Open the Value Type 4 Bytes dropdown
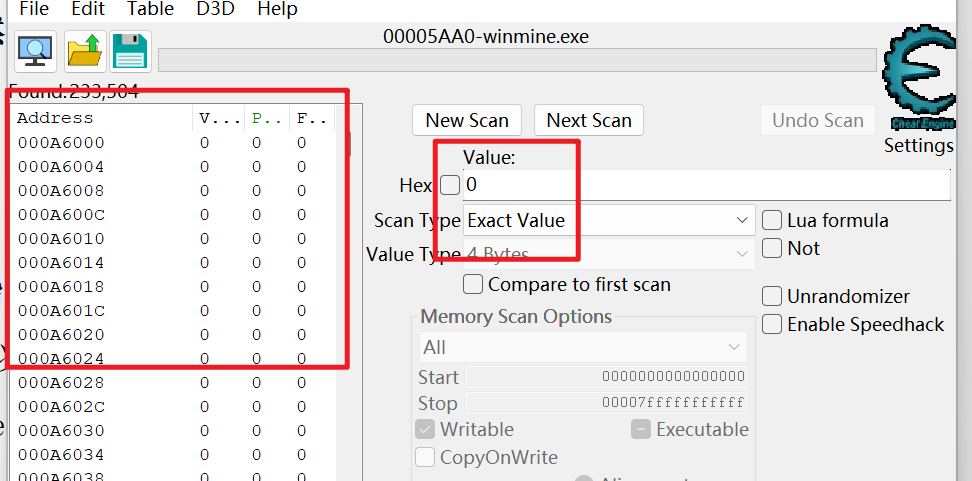 [609, 254]
